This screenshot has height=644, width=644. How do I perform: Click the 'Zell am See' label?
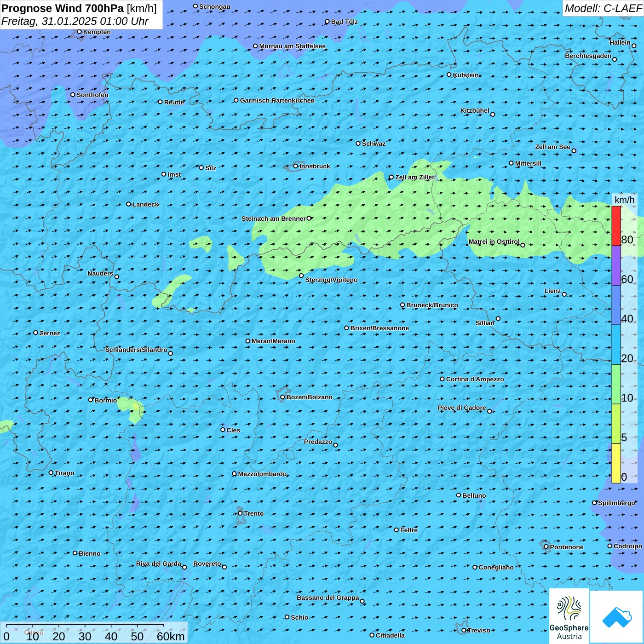(x=552, y=147)
